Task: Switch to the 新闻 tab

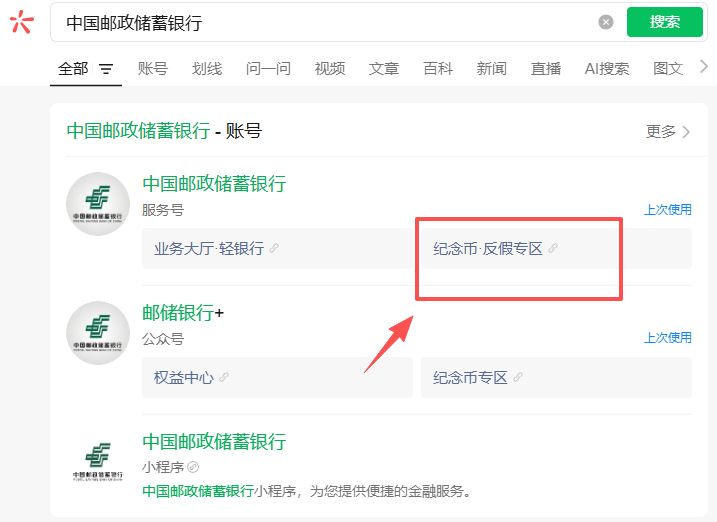Action: (x=492, y=69)
